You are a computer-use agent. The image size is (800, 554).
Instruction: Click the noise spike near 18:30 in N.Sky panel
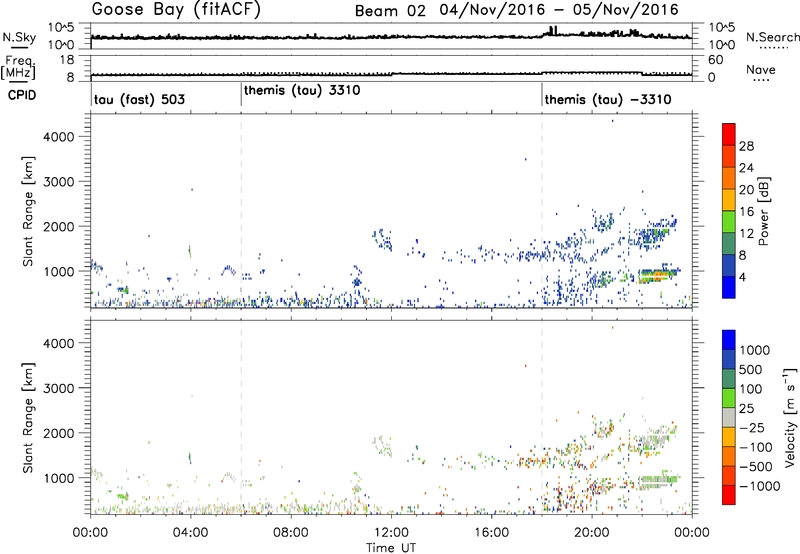(x=553, y=30)
